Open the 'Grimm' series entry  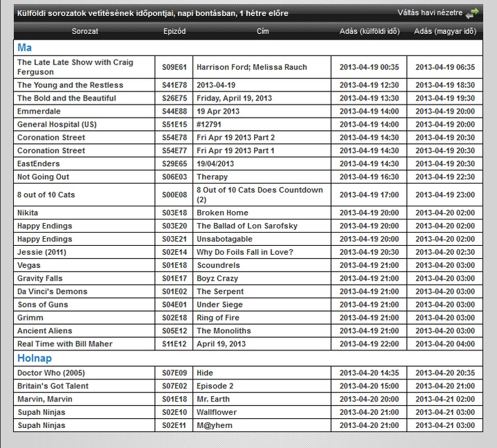pos(30,317)
